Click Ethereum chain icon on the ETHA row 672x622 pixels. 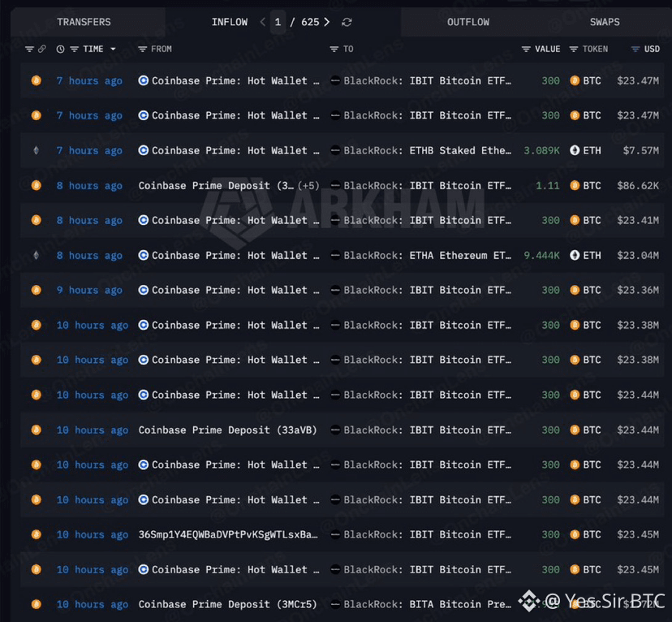[37, 256]
